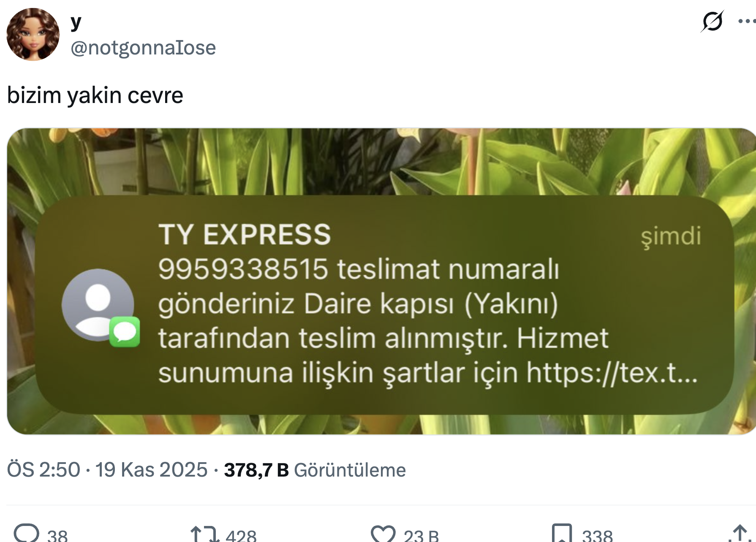This screenshot has height=542, width=756.
Task: Open the user's profile avatar picture
Action: (33, 34)
